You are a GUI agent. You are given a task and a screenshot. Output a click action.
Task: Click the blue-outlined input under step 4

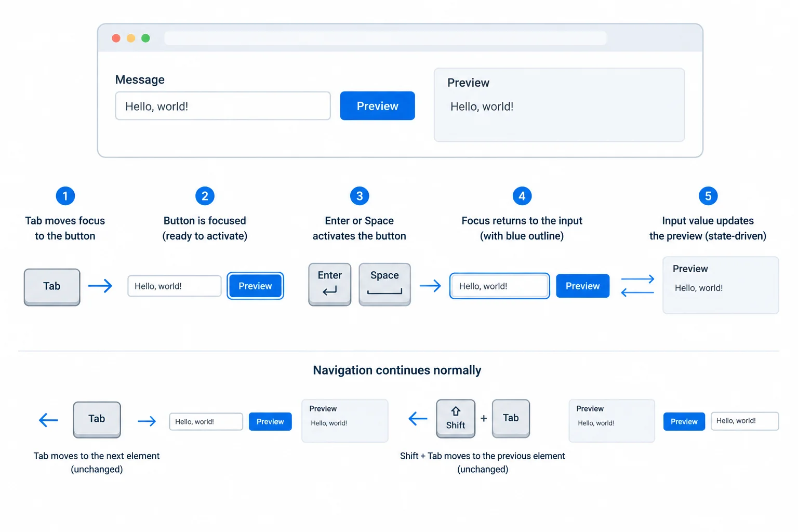(x=500, y=286)
